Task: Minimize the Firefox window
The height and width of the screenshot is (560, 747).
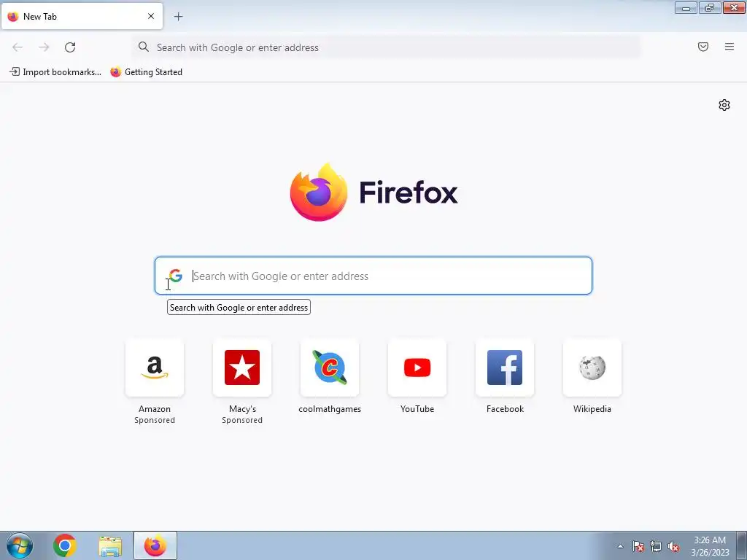Action: [686, 7]
